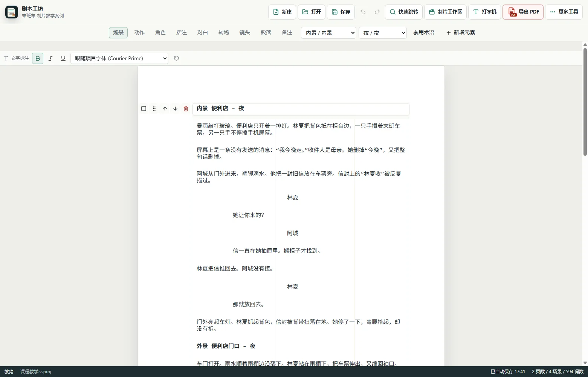
Task: Switch to 动作 element type
Action: coord(139,33)
